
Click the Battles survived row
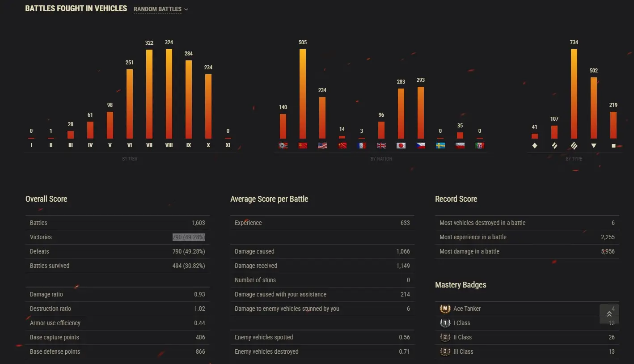pos(117,266)
